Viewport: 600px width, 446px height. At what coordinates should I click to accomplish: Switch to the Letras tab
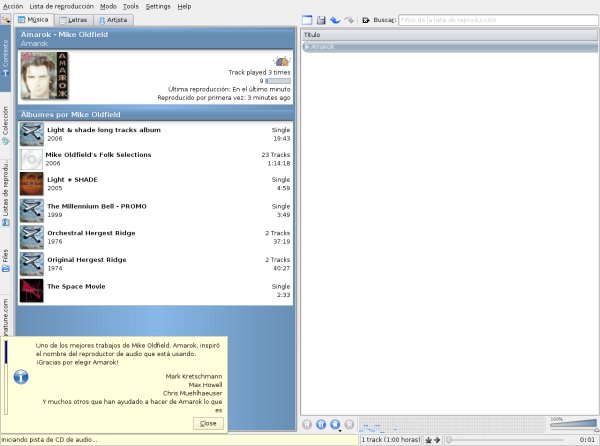coord(74,20)
